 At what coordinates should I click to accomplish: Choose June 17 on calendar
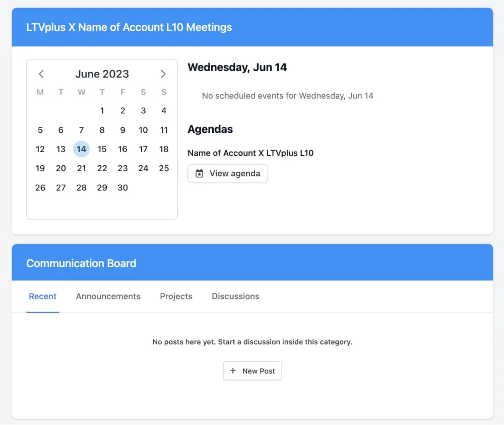click(x=143, y=149)
